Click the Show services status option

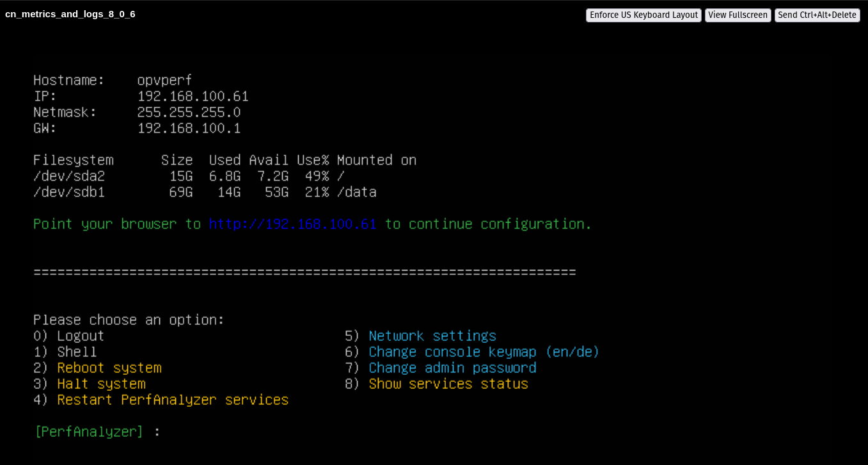(448, 384)
